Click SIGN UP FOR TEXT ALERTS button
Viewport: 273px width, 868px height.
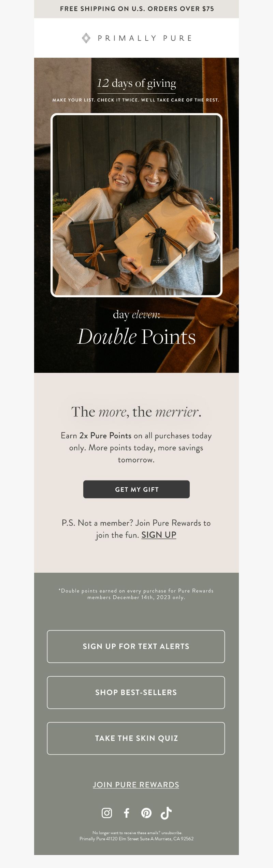(x=136, y=647)
